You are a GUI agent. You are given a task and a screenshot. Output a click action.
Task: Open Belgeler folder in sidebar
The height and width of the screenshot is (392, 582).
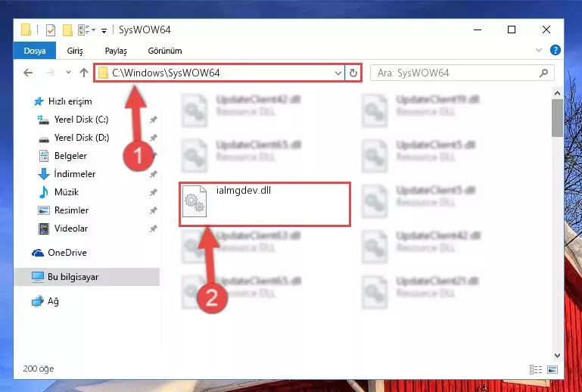coord(70,156)
